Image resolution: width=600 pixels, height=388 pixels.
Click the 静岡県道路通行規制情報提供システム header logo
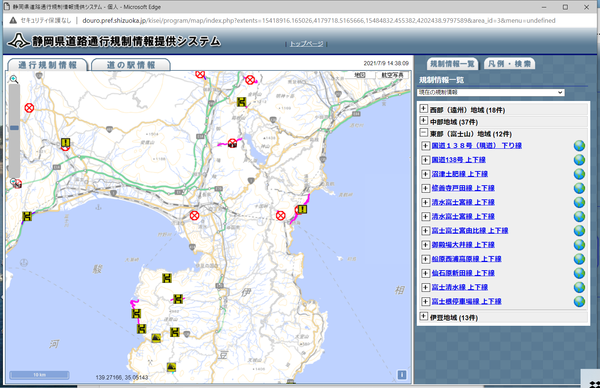(114, 41)
